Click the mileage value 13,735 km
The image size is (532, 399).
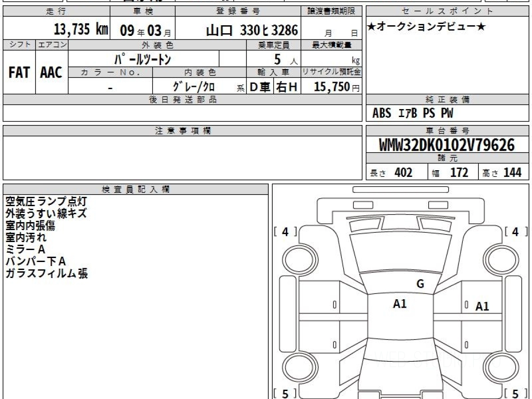[81, 30]
